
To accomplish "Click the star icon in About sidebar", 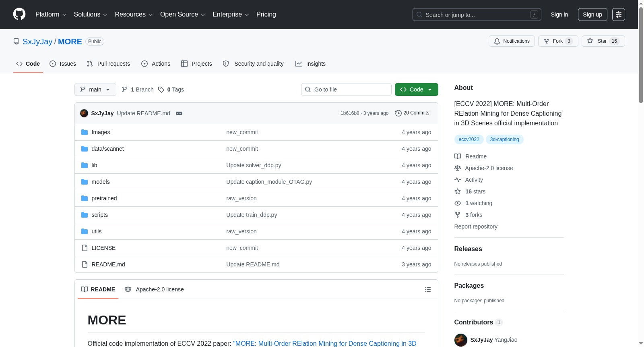I will click(458, 191).
